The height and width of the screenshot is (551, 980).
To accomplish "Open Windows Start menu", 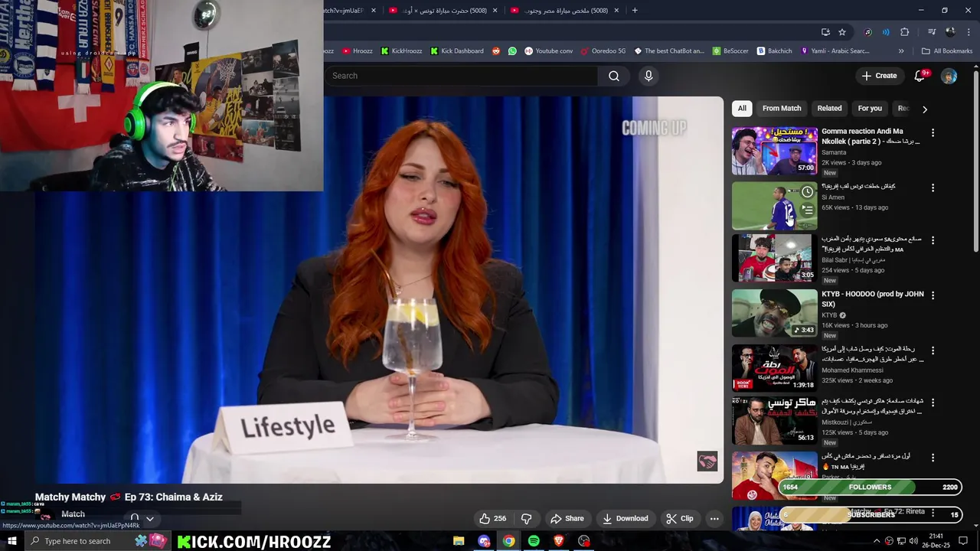I will [x=12, y=541].
